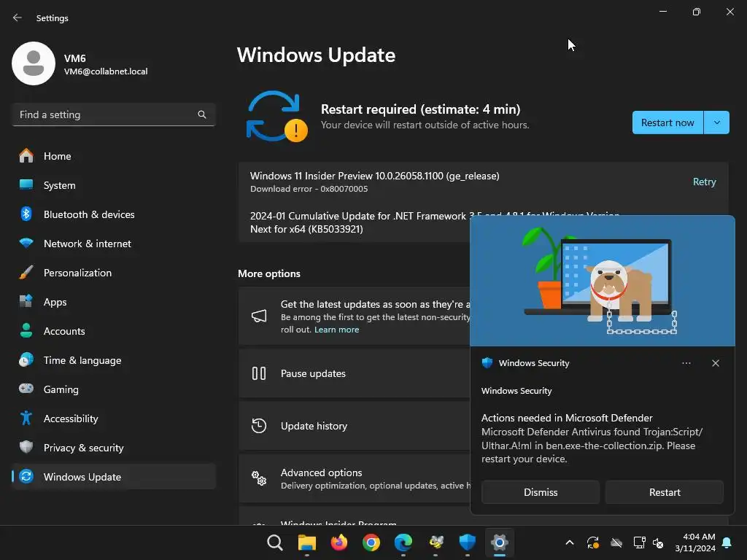Open Network & internet settings

click(x=113, y=244)
